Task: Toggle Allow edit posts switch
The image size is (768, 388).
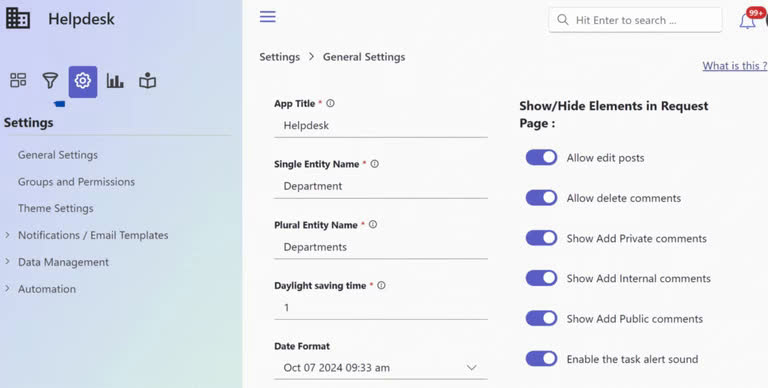Action: (x=541, y=157)
